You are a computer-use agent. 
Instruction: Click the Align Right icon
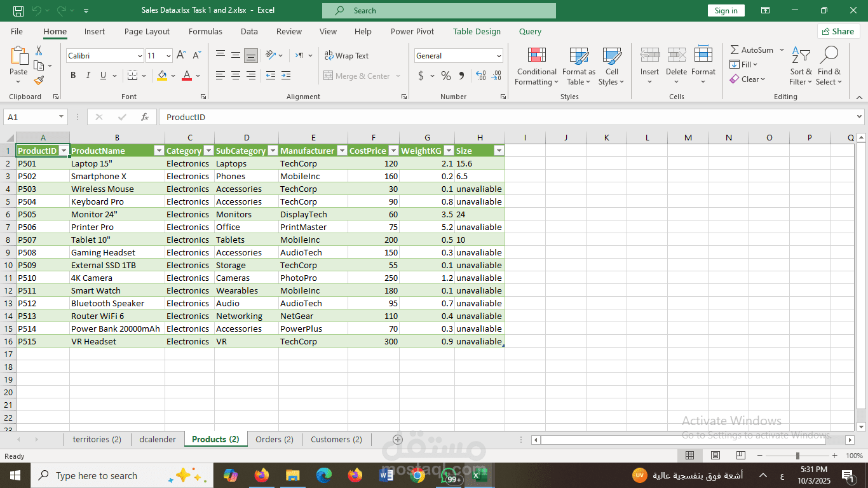coord(251,76)
